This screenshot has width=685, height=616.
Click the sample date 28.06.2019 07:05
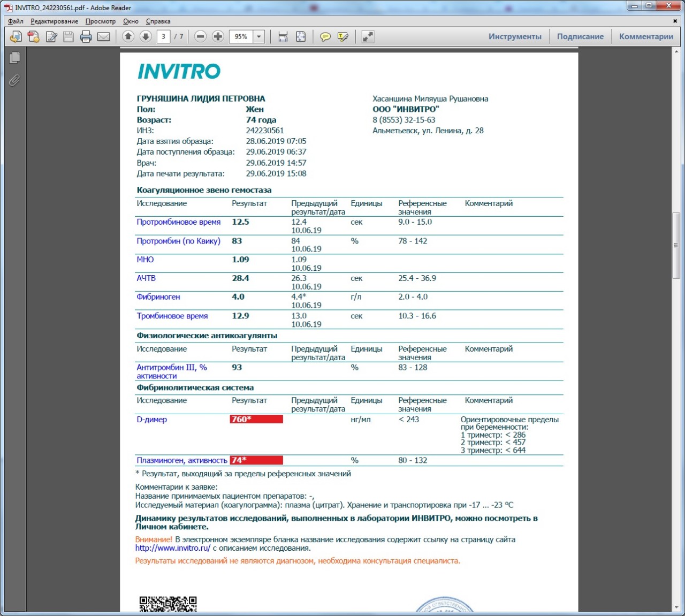click(x=276, y=141)
